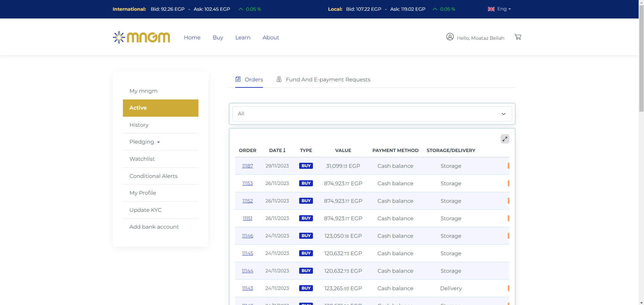644x305 pixels.
Task: Open the Buy menu in navigation
Action: coord(218,38)
